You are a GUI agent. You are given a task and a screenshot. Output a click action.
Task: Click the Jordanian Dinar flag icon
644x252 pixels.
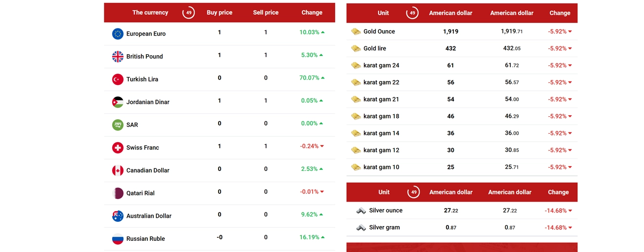tap(118, 102)
